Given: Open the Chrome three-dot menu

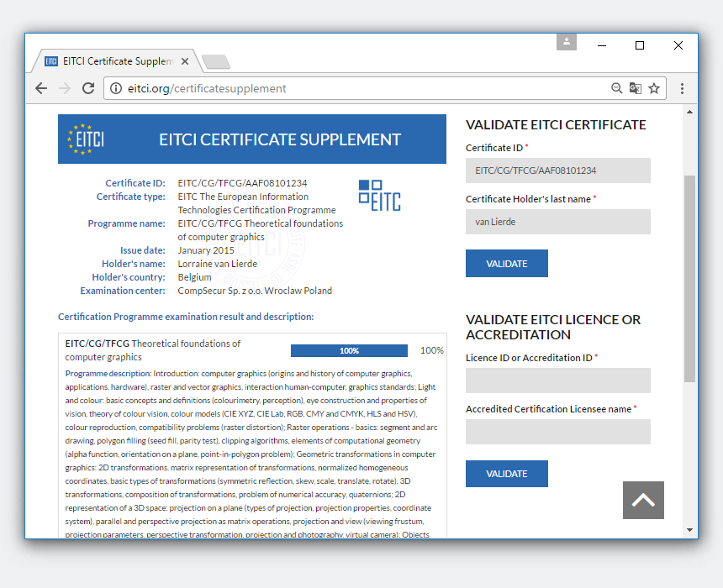Looking at the screenshot, I should (682, 88).
